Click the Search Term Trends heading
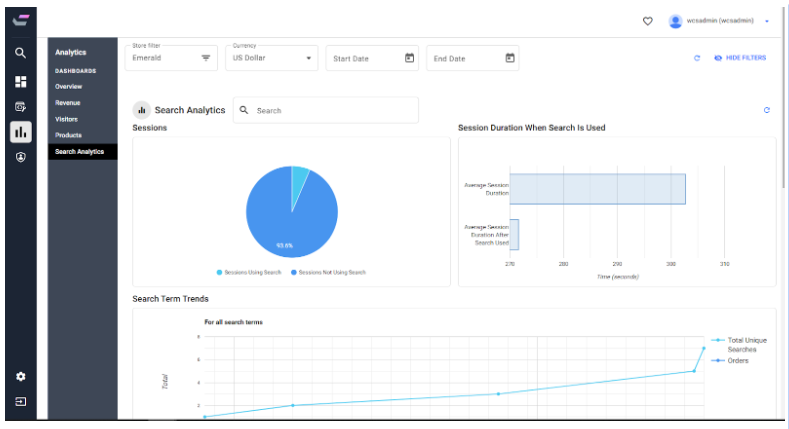This screenshot has height=429, width=789. tap(170, 299)
